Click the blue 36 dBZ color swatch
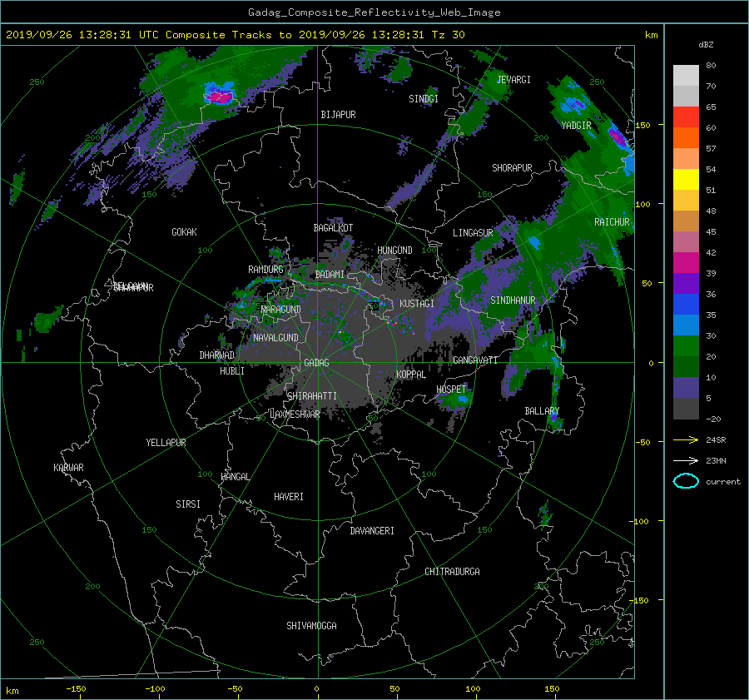Viewport: 749px width, 700px height. [x=686, y=305]
